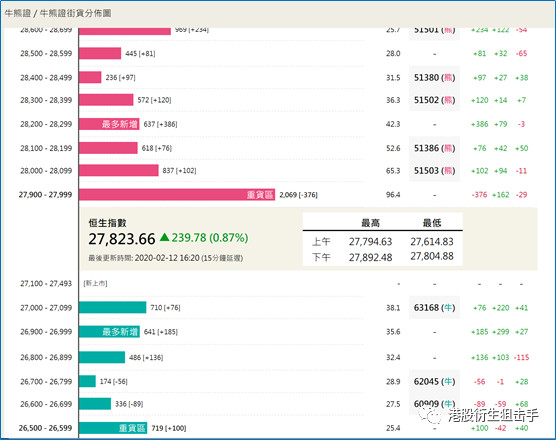Click the 最高 column header
This screenshot has height=440, width=556.
tap(371, 223)
